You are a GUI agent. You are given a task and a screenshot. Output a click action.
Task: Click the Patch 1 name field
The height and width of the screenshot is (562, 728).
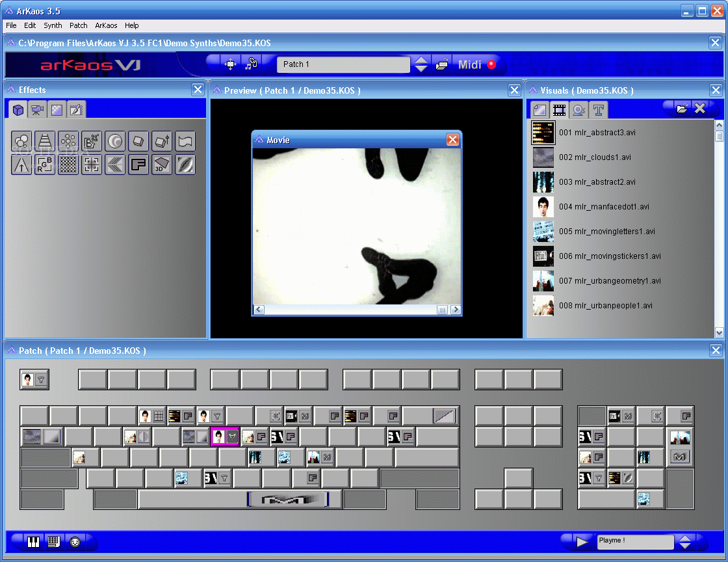(344, 64)
